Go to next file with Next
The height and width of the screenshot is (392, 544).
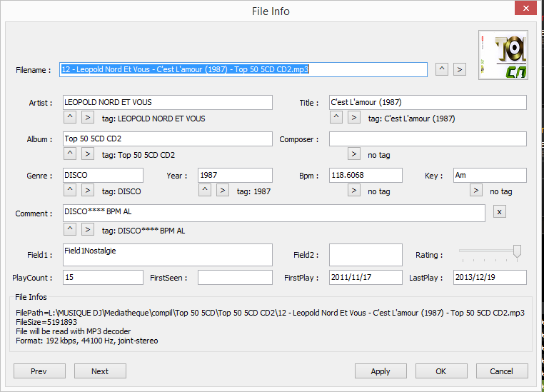[100, 371]
